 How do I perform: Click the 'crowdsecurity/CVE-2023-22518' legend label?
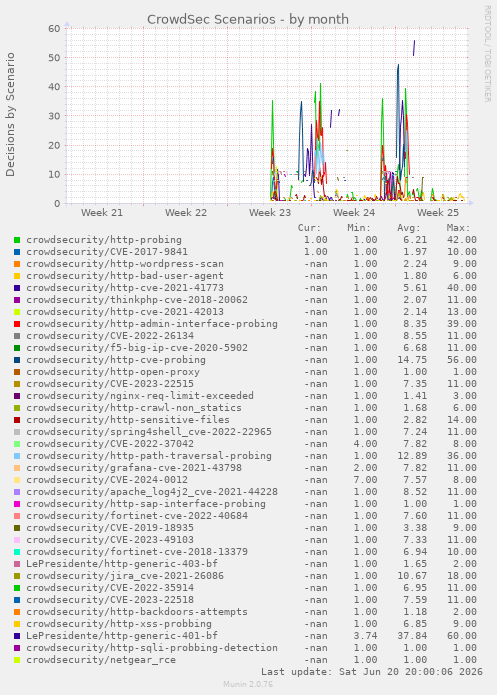pyautogui.click(x=110, y=600)
